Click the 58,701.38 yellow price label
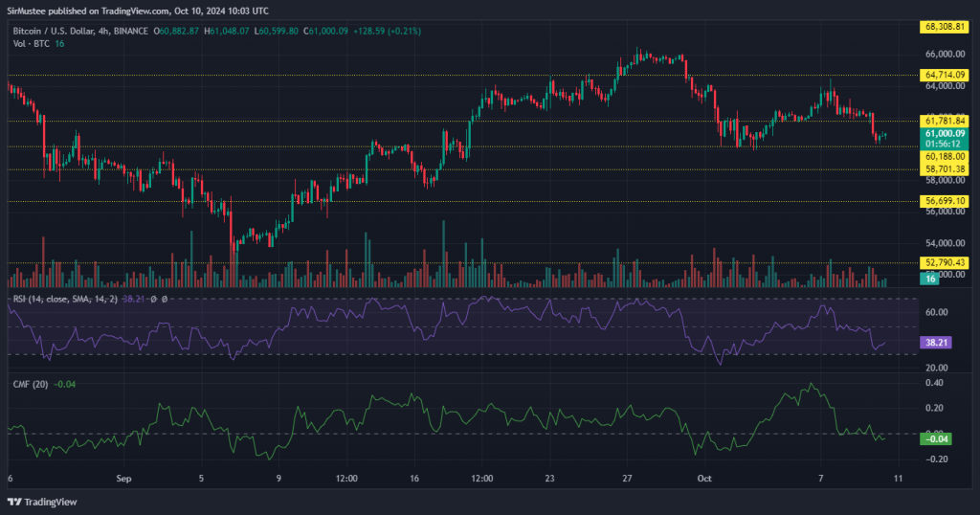Image resolution: width=980 pixels, height=515 pixels. pyautogui.click(x=947, y=168)
